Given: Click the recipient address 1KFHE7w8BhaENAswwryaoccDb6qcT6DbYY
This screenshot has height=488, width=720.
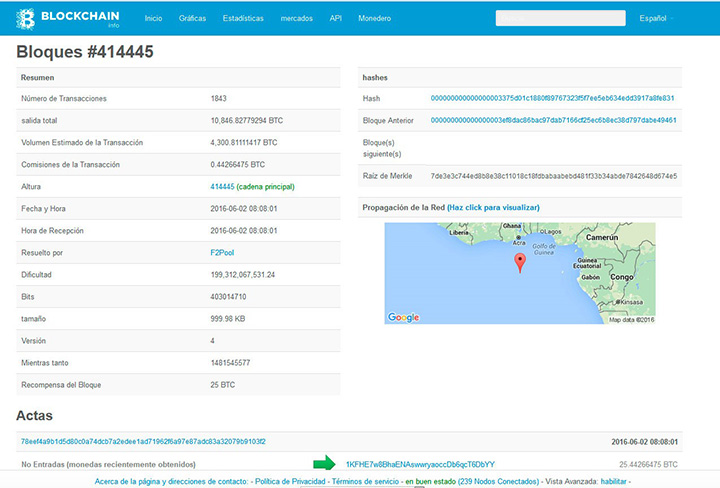Looking at the screenshot, I should coord(420,464).
